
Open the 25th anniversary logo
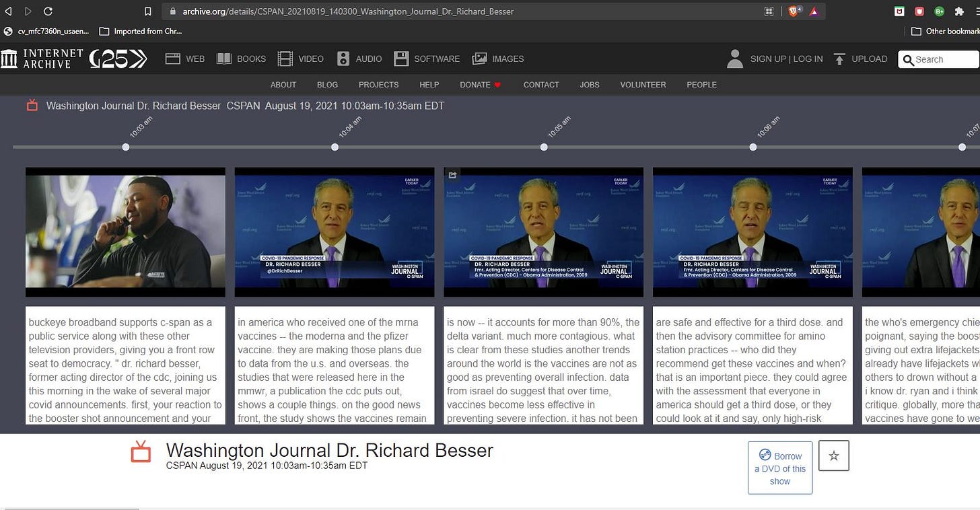pyautogui.click(x=118, y=59)
